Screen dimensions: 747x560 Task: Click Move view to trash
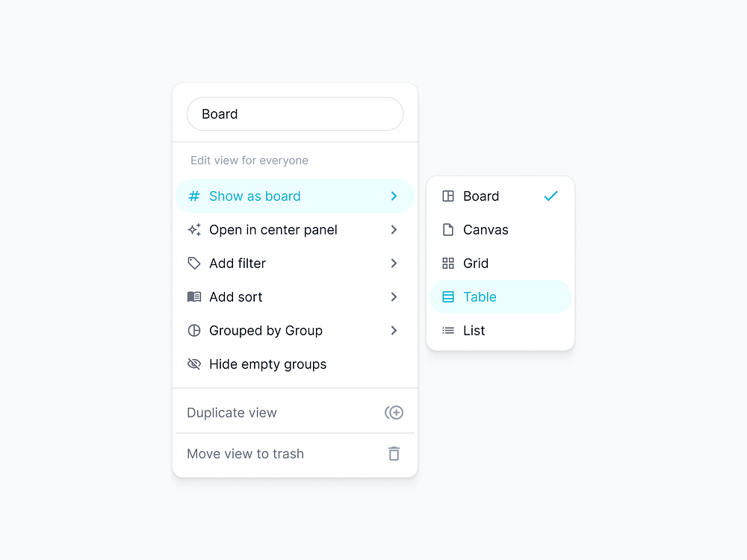(246, 453)
